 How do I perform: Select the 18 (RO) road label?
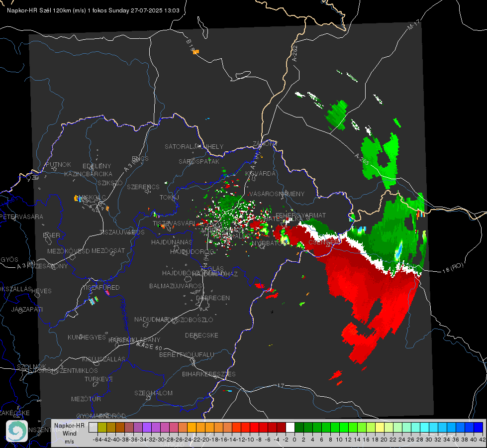pos(453,268)
